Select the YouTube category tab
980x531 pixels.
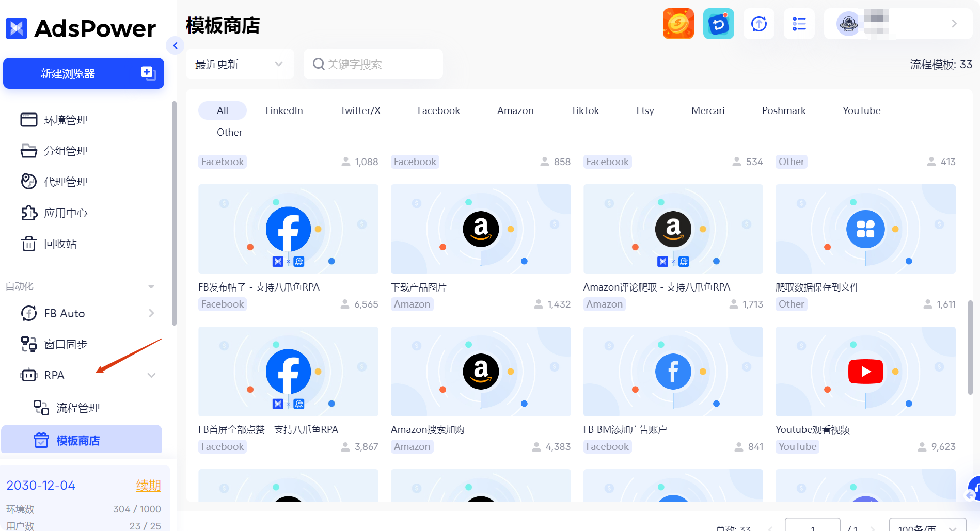862,110
